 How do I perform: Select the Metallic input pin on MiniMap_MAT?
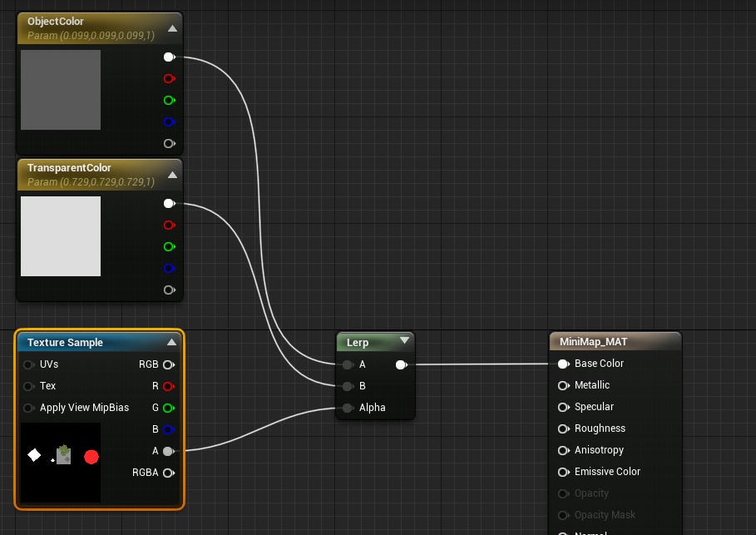(563, 385)
